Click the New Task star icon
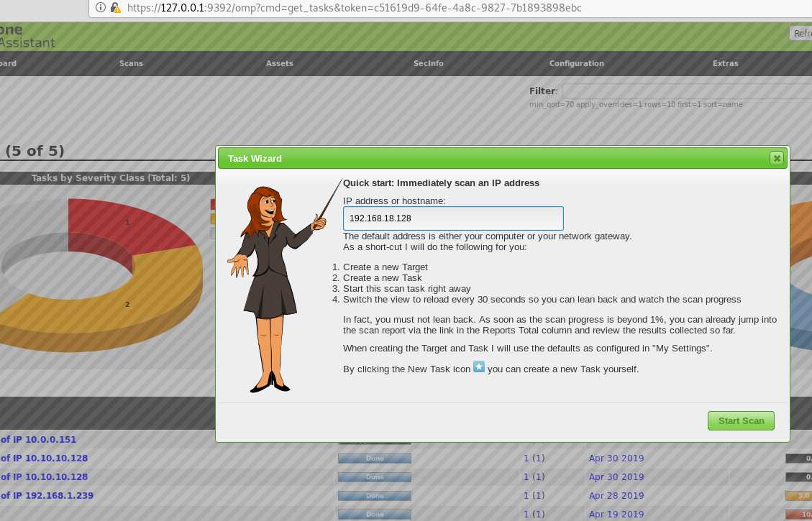 (479, 366)
